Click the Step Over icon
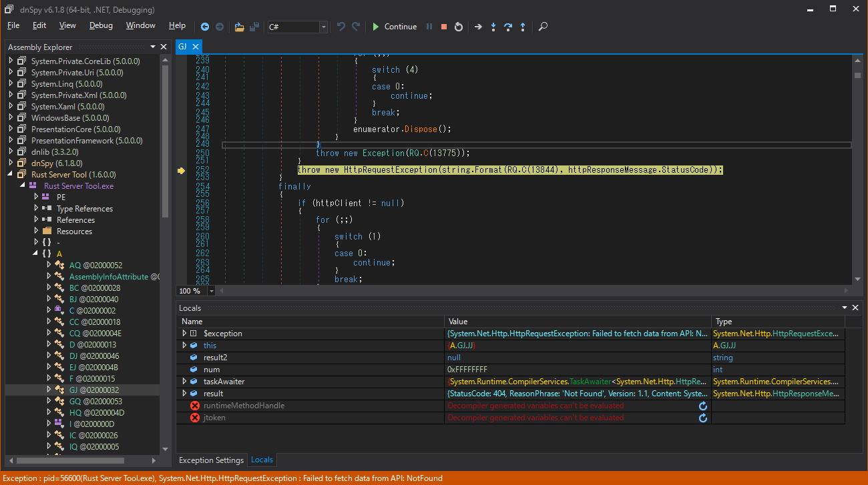The height and width of the screenshot is (485, 868). pyautogui.click(x=508, y=27)
